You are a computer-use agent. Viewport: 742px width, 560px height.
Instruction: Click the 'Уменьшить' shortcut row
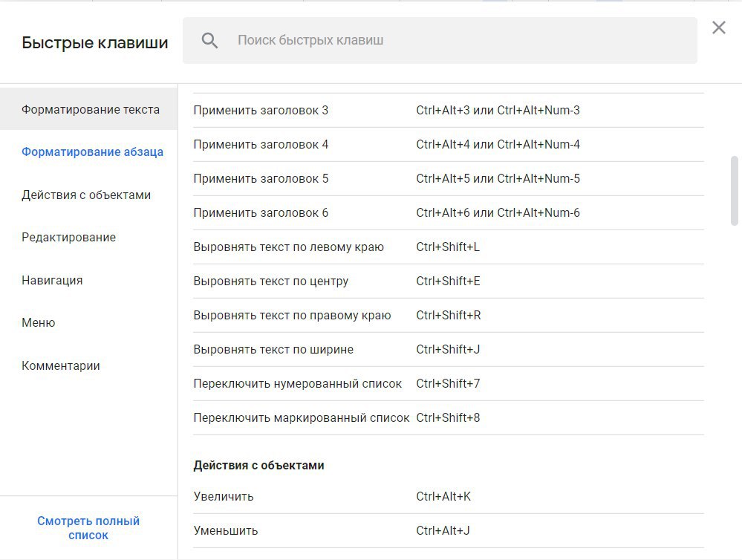point(226,531)
